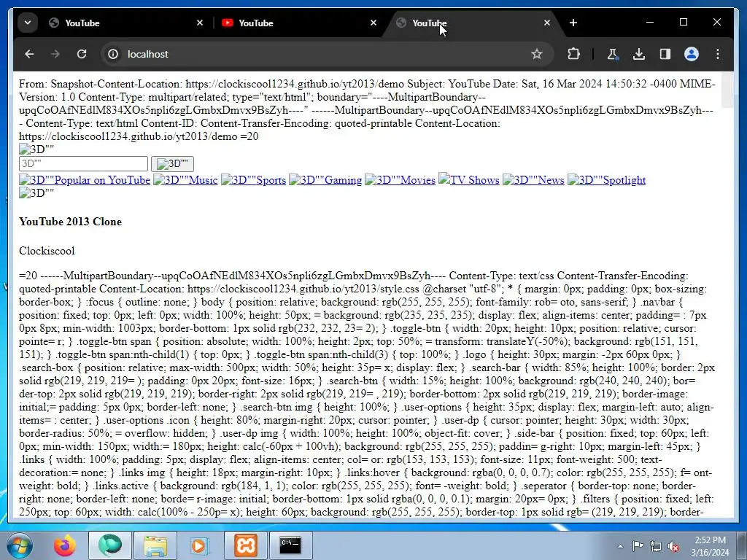Close the first YouTube tab
This screenshot has height=560, width=747.
(200, 23)
